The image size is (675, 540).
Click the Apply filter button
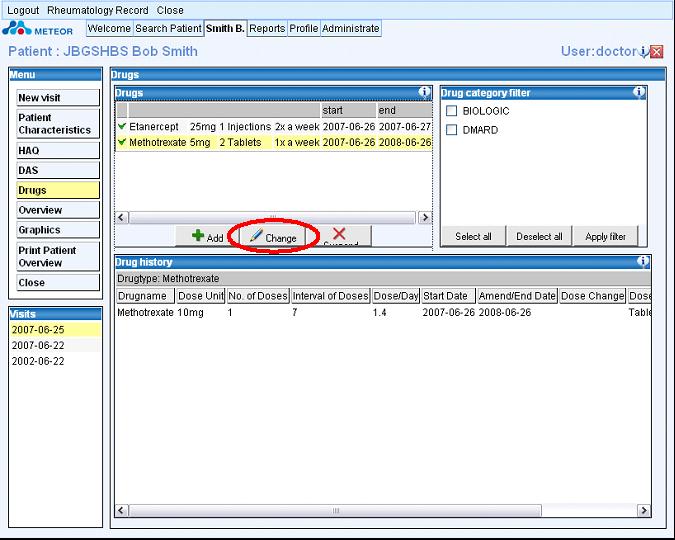click(605, 236)
